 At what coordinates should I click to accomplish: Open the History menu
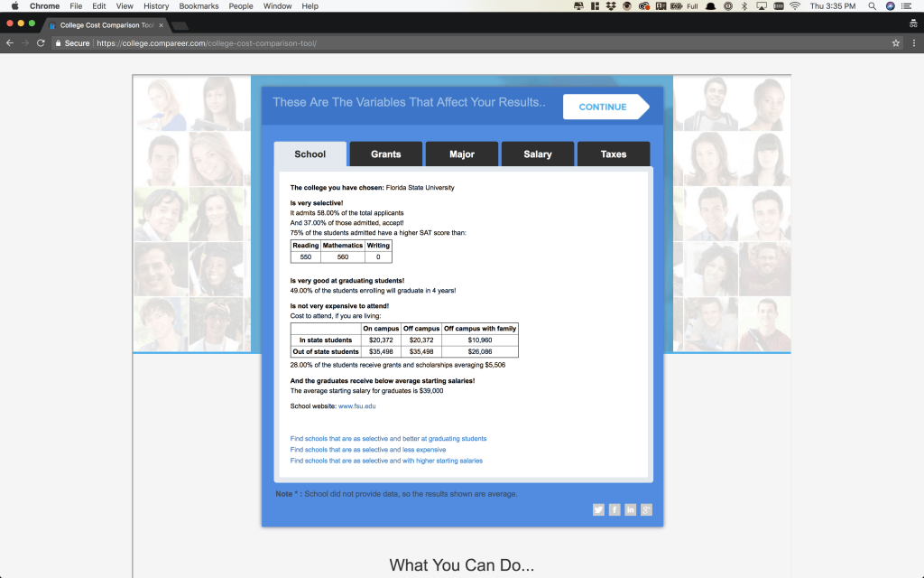(x=156, y=6)
